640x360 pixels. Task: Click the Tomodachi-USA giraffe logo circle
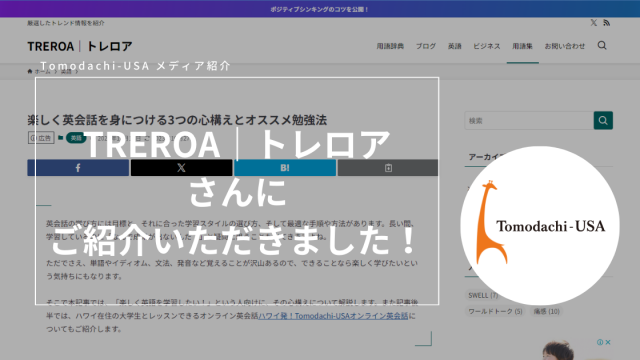tap(540, 225)
